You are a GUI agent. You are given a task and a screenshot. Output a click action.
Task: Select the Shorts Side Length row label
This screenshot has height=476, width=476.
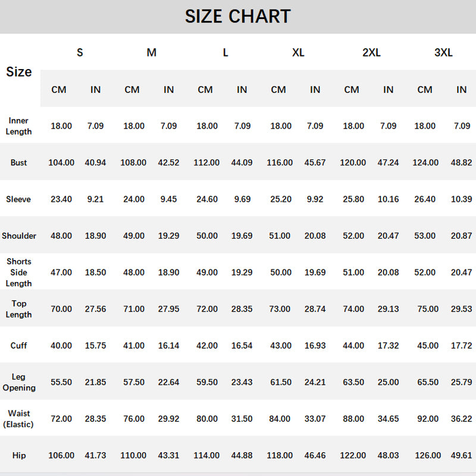19,273
